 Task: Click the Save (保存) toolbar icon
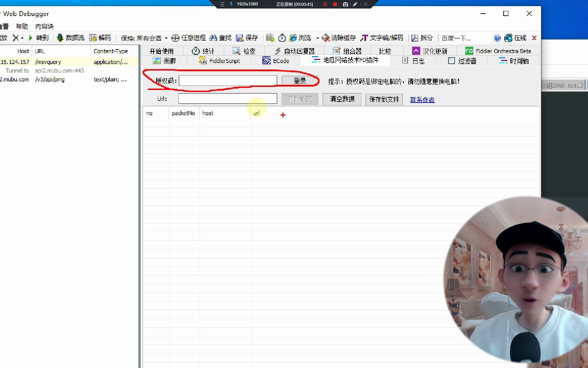(x=240, y=38)
